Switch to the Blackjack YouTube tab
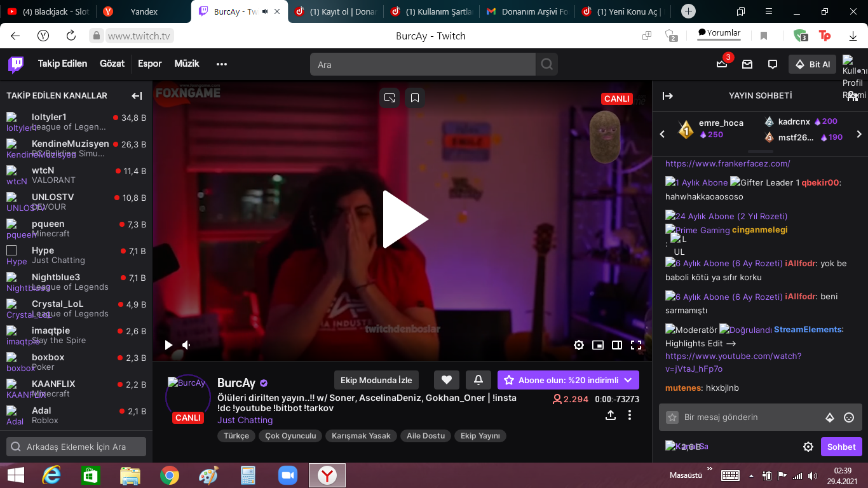Viewport: 868px width, 488px height. [49, 11]
